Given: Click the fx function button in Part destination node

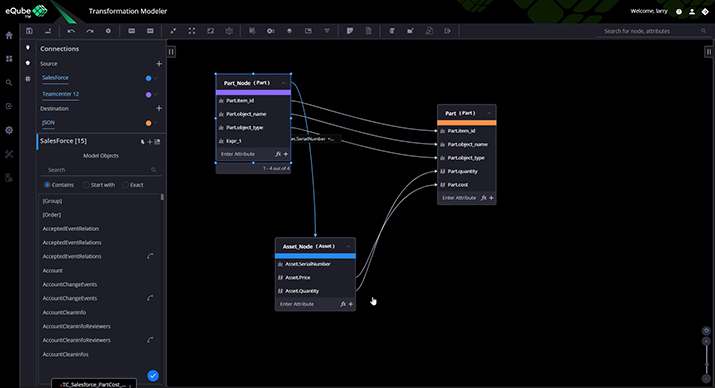Looking at the screenshot, I should point(484,198).
